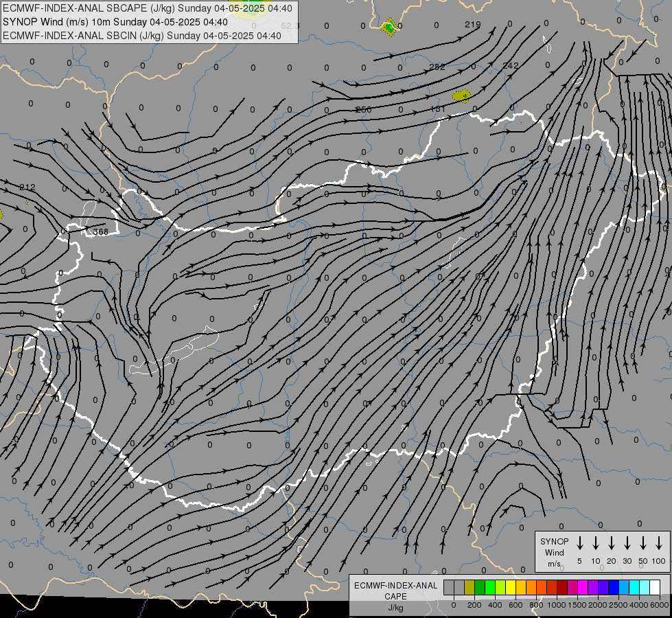Click the 2500 tick label in CAPE legend
This screenshot has height=618, width=672.
point(618,605)
